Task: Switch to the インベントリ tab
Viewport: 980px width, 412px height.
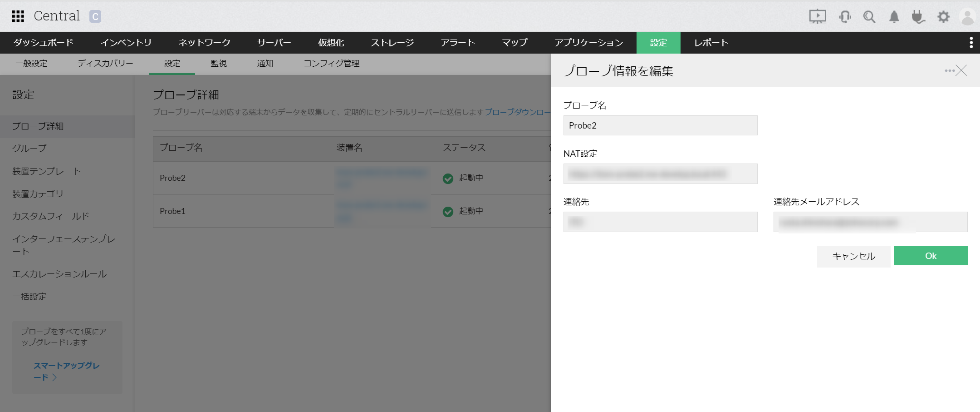Action: [126, 43]
